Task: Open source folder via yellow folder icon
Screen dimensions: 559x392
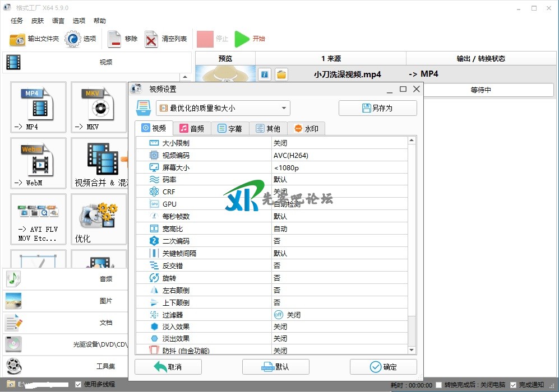Action: tap(281, 74)
